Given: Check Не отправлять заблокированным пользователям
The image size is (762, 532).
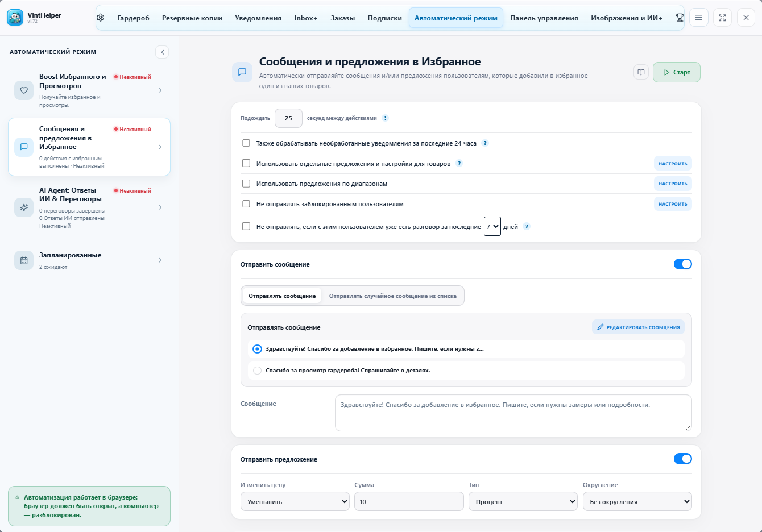Looking at the screenshot, I should click(246, 204).
